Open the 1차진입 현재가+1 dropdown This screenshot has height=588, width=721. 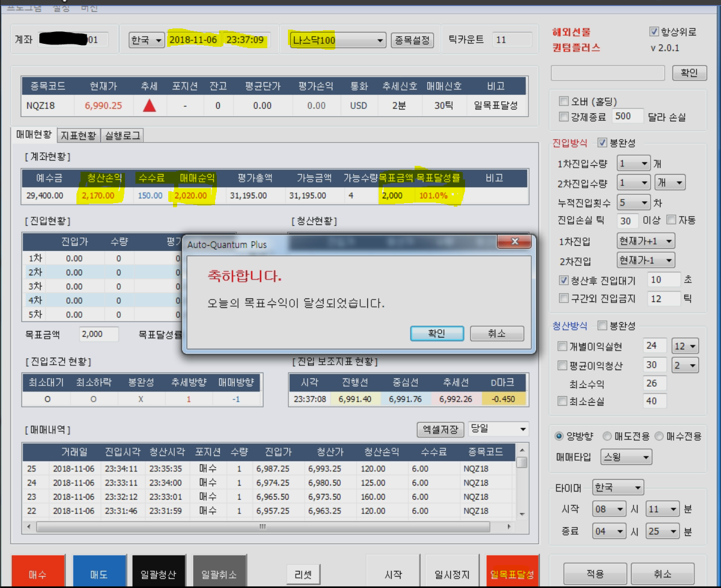tap(646, 241)
